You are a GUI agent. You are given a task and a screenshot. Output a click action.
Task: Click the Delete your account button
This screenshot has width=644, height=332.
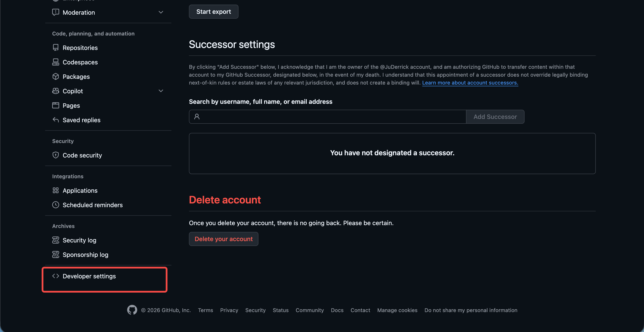(224, 239)
